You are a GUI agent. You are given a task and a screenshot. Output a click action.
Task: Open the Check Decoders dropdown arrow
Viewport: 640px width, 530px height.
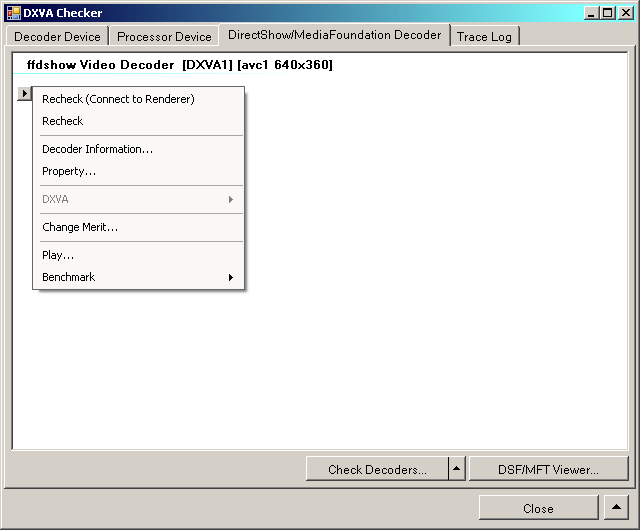point(457,468)
